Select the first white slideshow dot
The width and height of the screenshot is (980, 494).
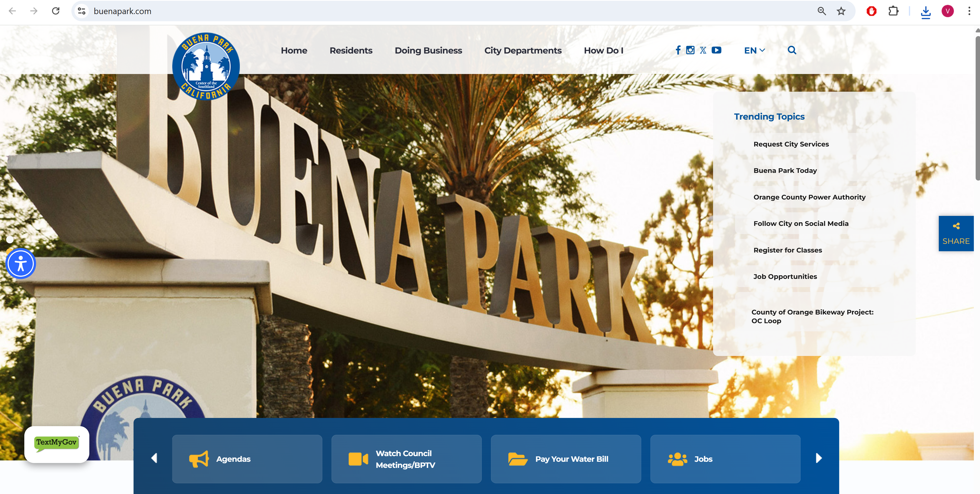tap(10, 239)
